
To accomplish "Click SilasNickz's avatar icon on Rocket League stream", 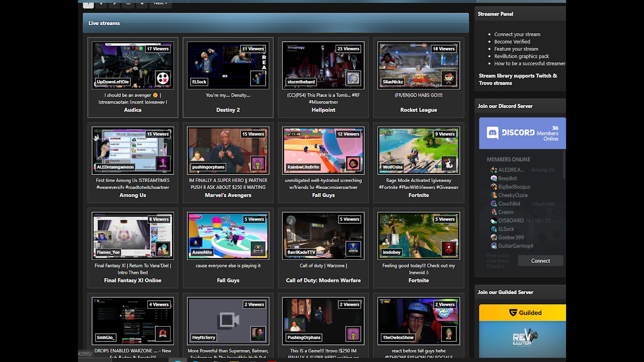I will click(x=449, y=78).
